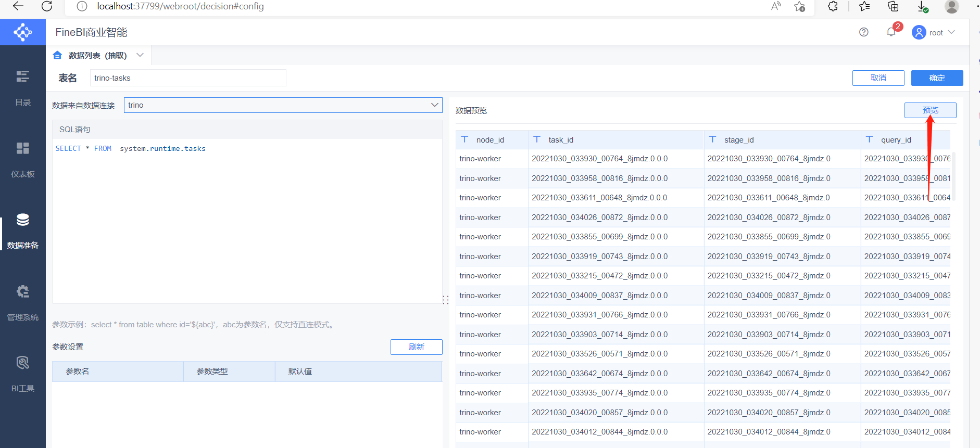Open the browser downloads icon
This screenshot has height=448, width=980.
pyautogui.click(x=922, y=6)
